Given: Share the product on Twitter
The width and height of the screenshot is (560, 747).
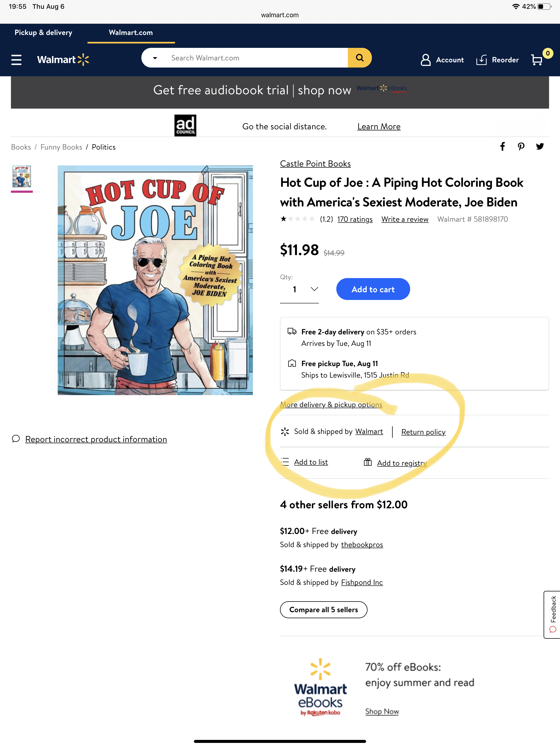Looking at the screenshot, I should click(x=540, y=147).
